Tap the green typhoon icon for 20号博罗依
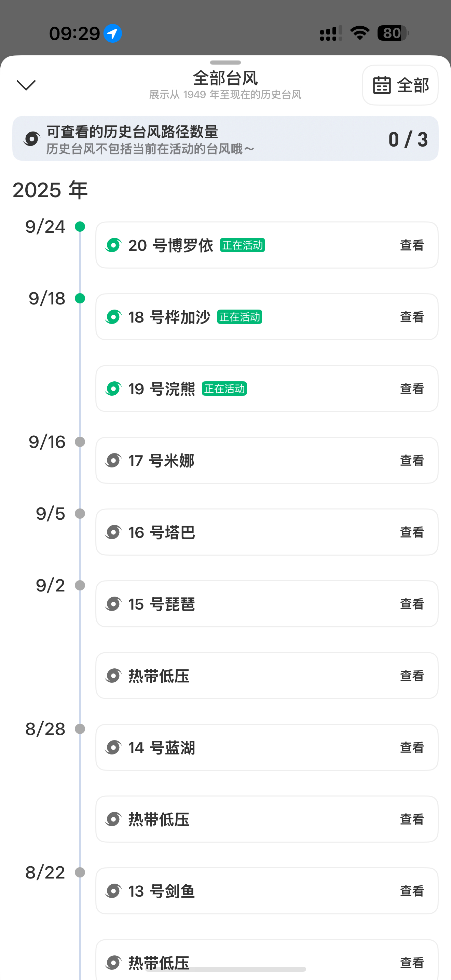 113,245
